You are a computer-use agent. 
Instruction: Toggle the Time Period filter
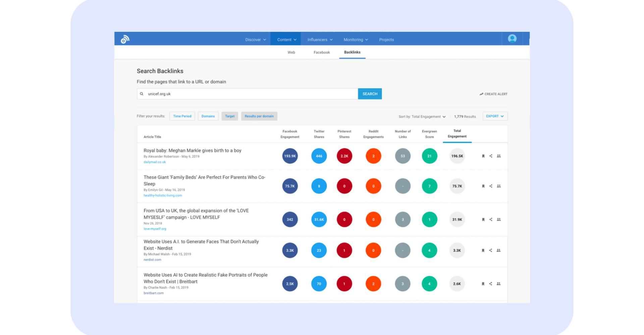pos(182,116)
